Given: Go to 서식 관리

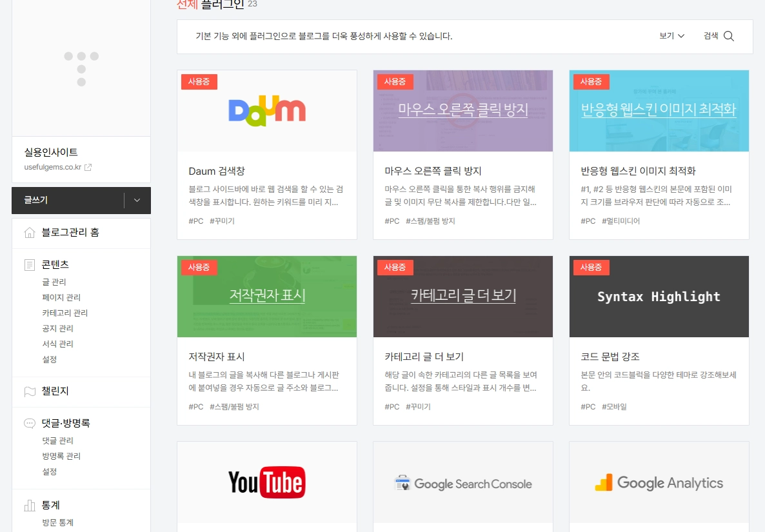Looking at the screenshot, I should (x=57, y=344).
